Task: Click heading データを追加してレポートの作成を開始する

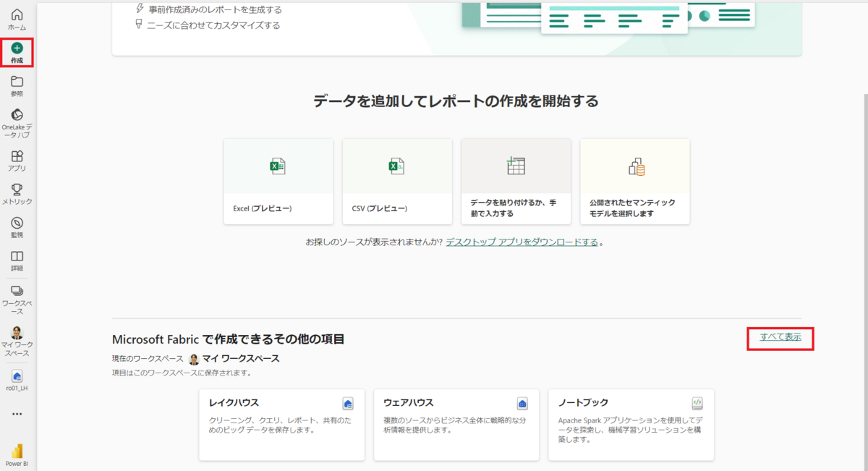Action: click(456, 101)
